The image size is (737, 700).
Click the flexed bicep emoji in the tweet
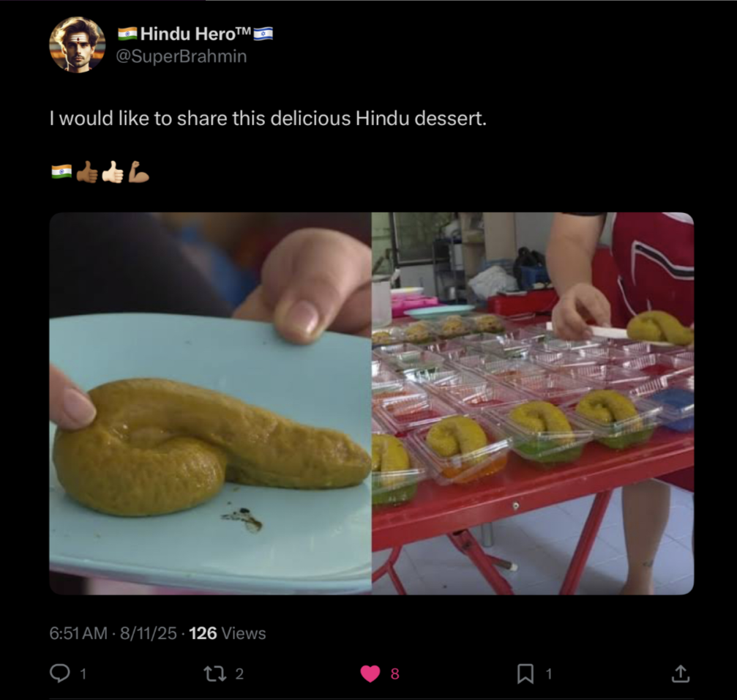138,172
